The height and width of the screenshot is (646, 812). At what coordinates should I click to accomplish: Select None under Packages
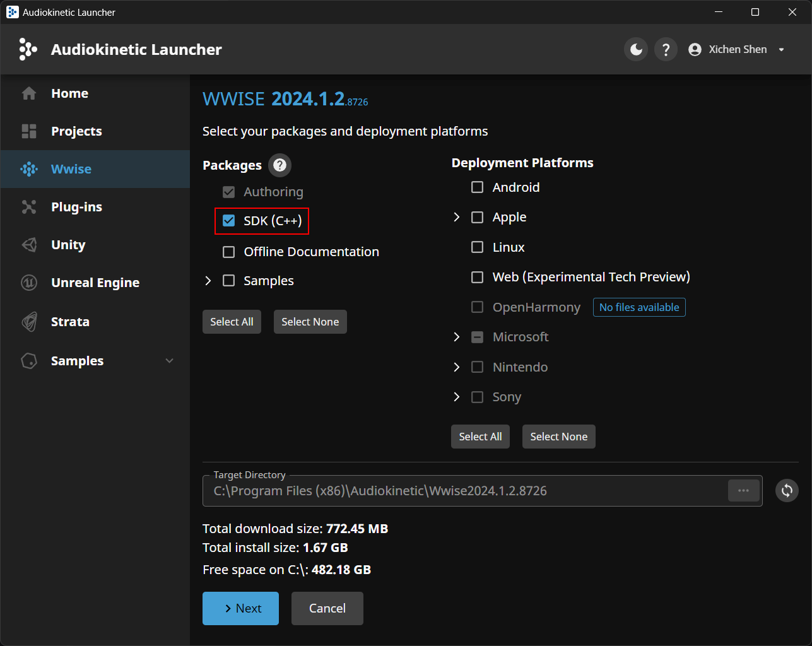tap(310, 322)
